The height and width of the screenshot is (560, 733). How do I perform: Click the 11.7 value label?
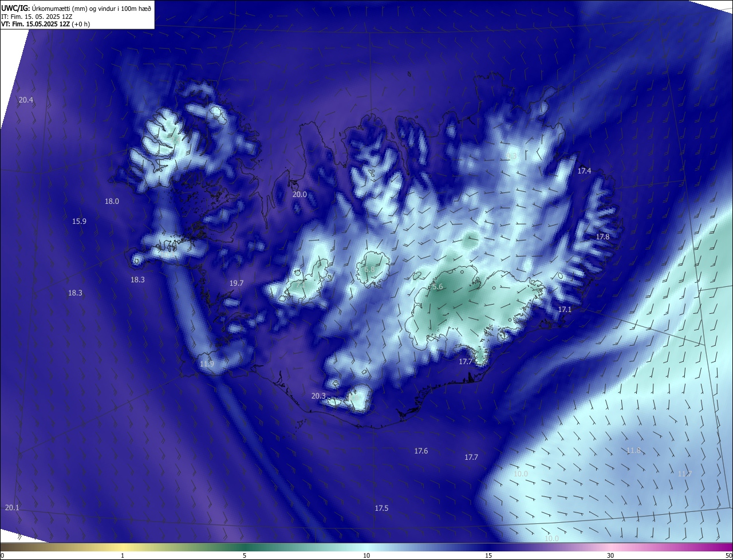point(684,474)
